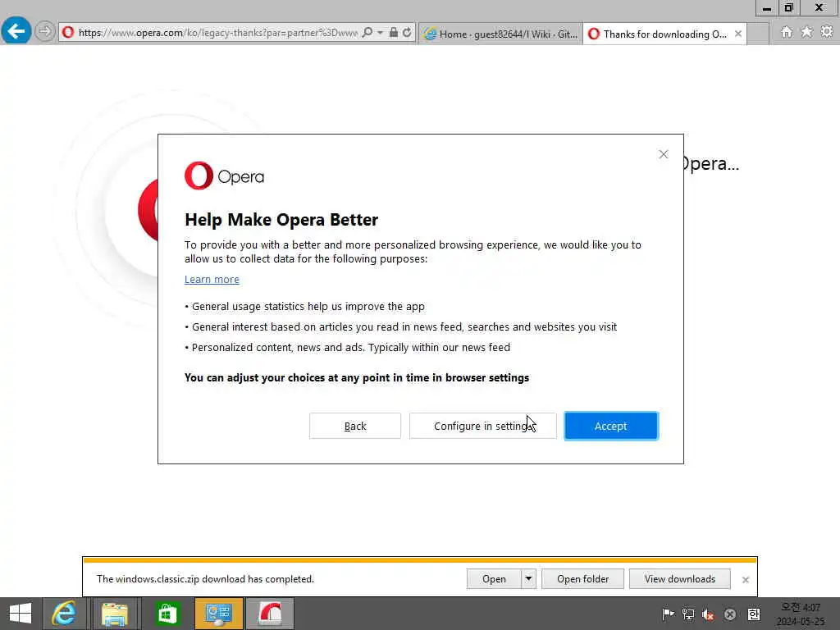
Task: Click the Opera logo in dialog
Action: 225,176
